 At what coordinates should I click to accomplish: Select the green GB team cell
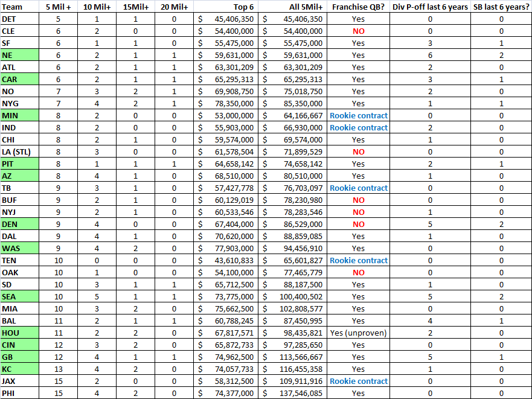pyautogui.click(x=19, y=357)
